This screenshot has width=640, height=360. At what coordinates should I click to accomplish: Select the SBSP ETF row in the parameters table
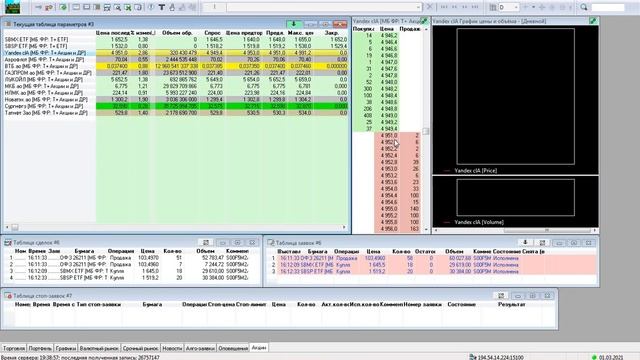(176, 46)
